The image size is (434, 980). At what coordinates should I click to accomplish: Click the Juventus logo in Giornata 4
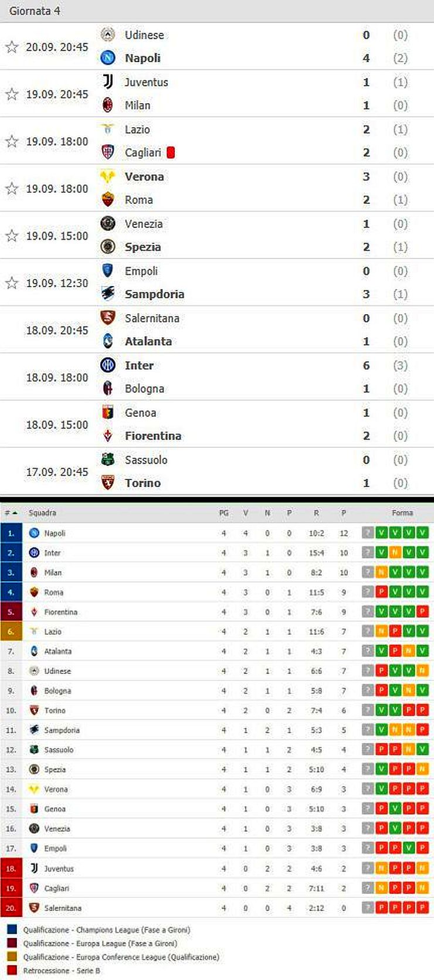pyautogui.click(x=108, y=82)
